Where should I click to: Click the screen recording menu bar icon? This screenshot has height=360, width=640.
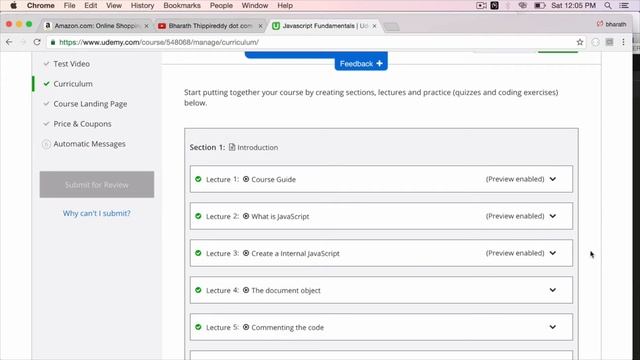point(481,6)
